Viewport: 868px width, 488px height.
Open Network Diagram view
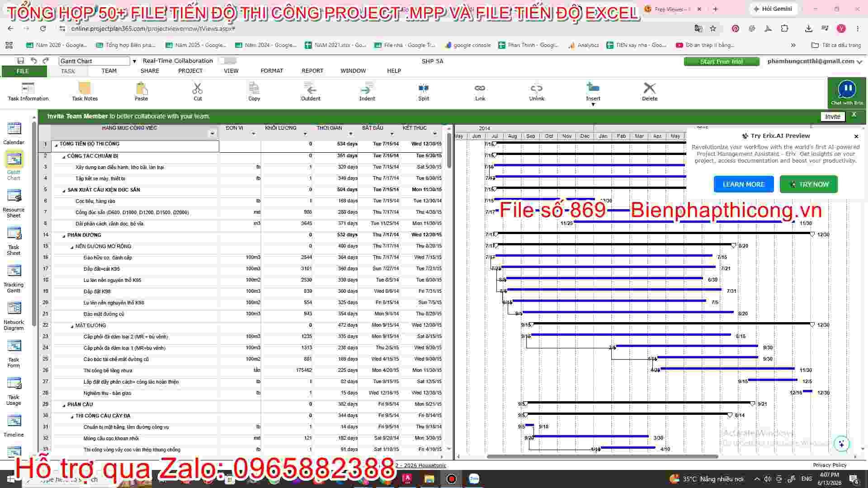pyautogui.click(x=14, y=316)
